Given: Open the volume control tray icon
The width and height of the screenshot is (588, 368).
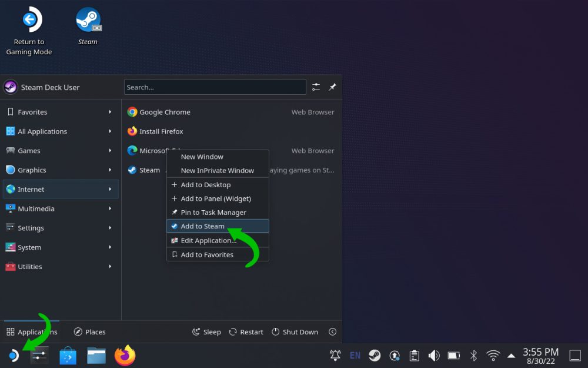Looking at the screenshot, I should [434, 355].
